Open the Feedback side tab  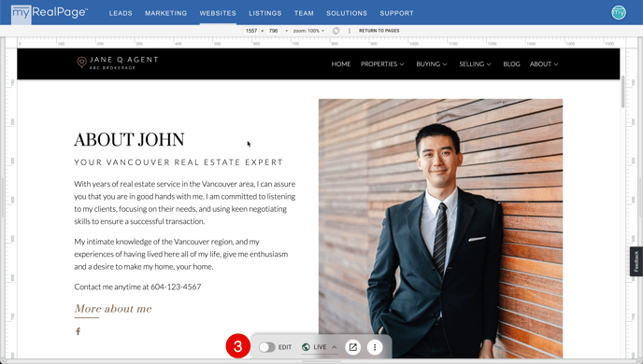(x=636, y=261)
